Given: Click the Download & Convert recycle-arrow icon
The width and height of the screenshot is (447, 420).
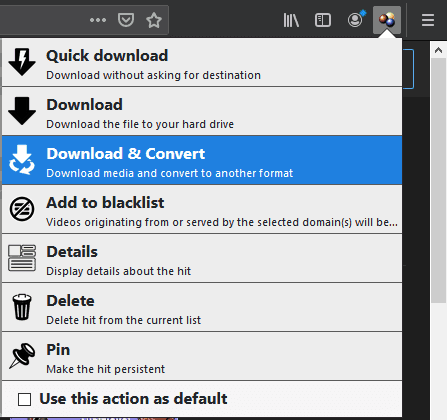Looking at the screenshot, I should (22, 160).
